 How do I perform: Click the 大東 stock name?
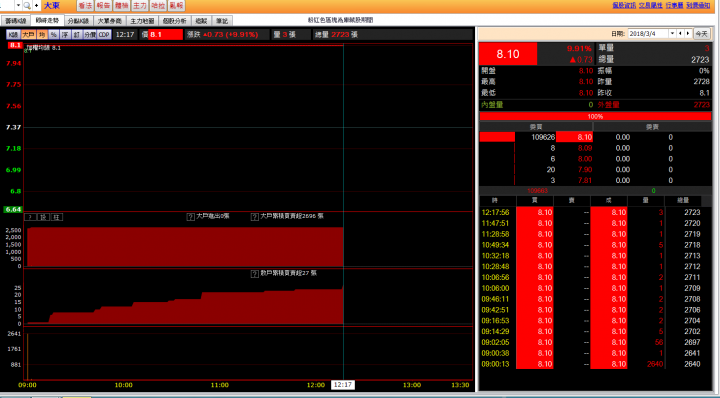pyautogui.click(x=52, y=6)
